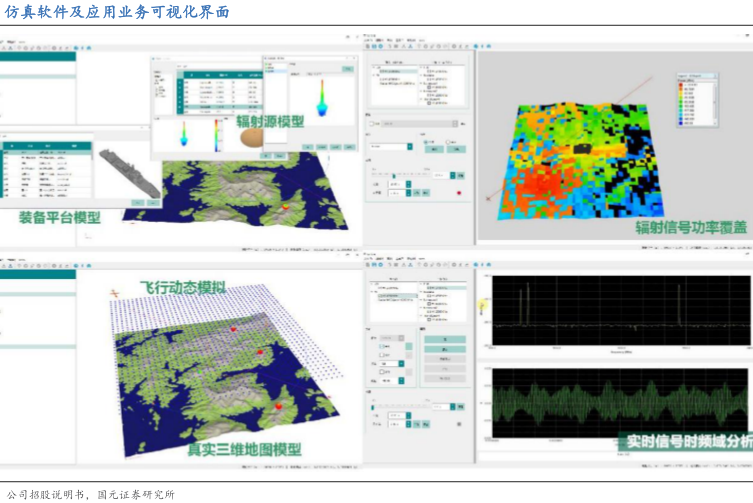The width and height of the screenshot is (753, 503).
Task: Toggle the last checkbox in the upper-right tree list
Action: pyautogui.click(x=429, y=103)
